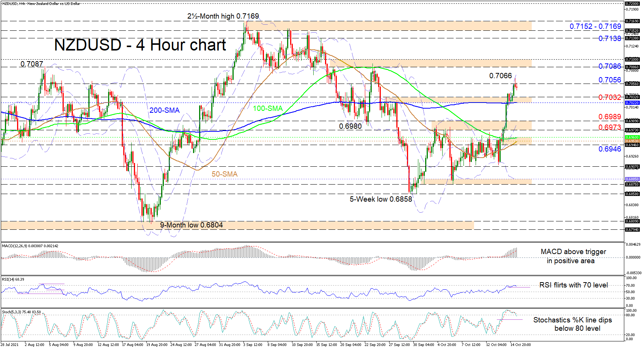Viewport: 644px width, 349px height.
Task: Select the orange '50-SMA' label
Action: [225, 174]
